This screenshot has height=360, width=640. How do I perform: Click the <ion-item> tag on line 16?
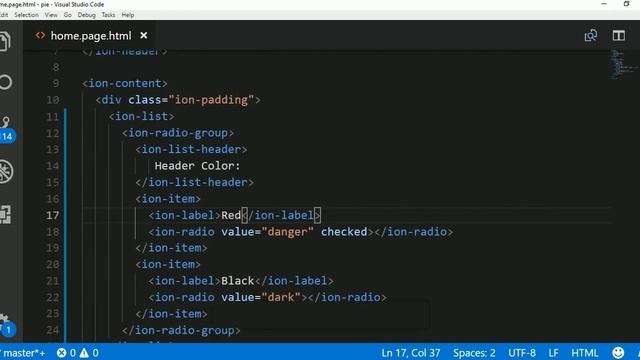[x=168, y=199]
